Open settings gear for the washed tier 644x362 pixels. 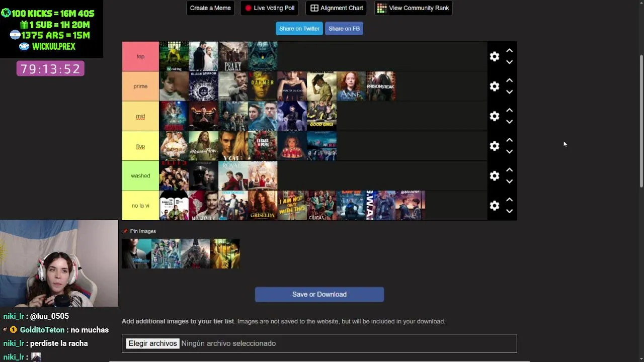(x=495, y=176)
